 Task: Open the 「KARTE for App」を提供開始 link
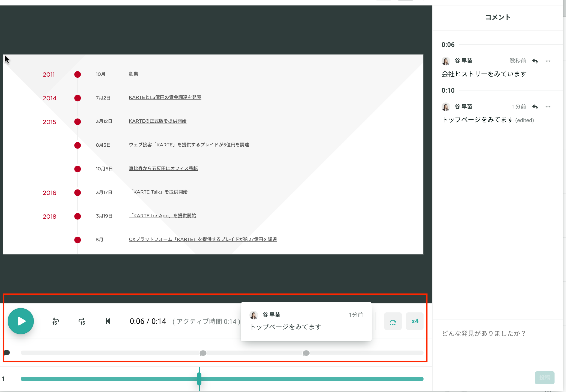(163, 216)
